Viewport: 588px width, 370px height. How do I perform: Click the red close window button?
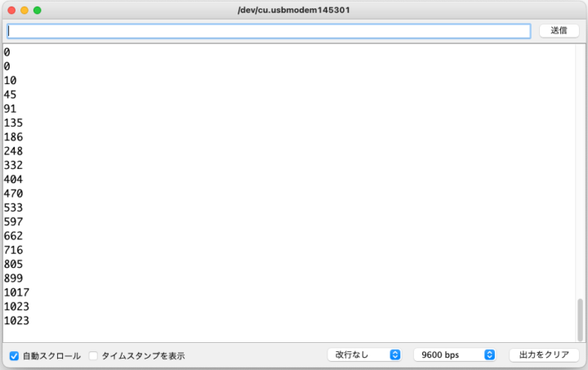click(11, 10)
